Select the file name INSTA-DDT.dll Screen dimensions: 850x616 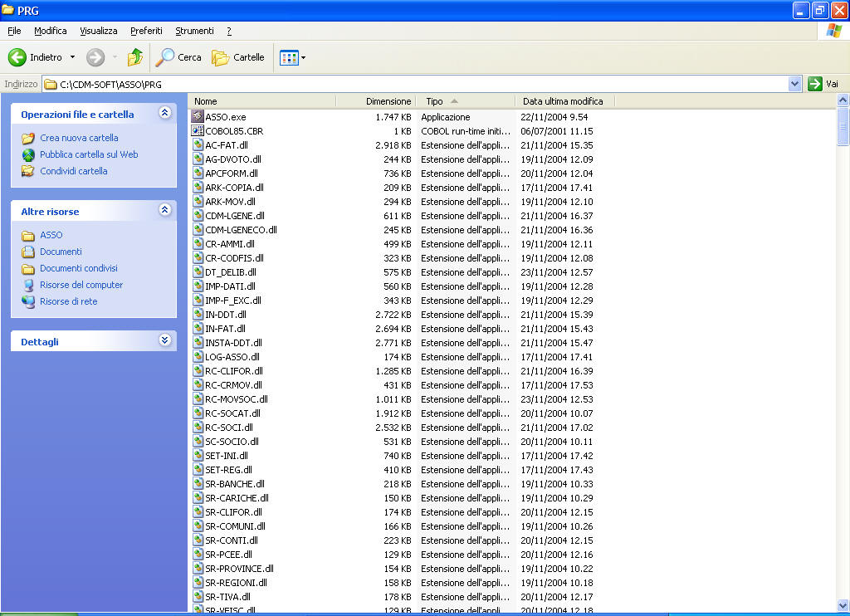coord(233,343)
